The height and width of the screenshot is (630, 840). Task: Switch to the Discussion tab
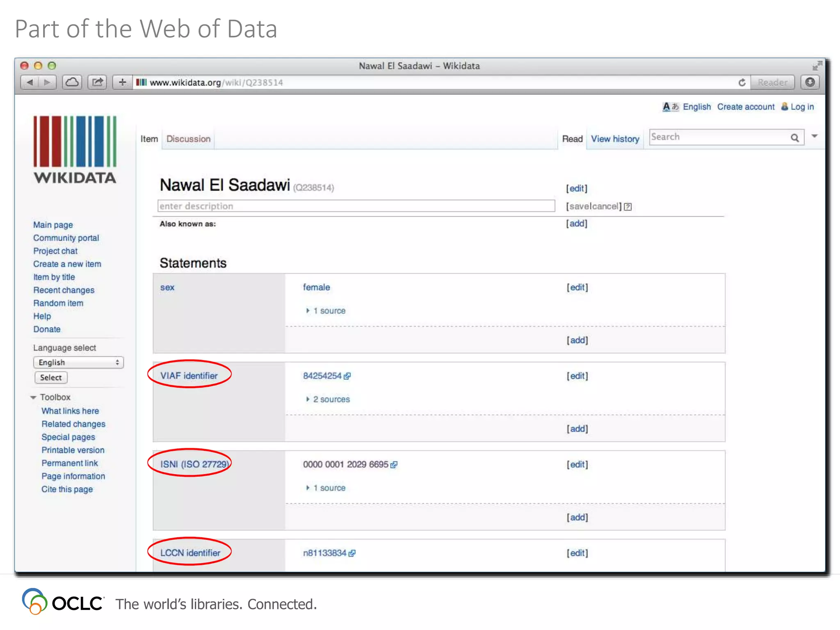(188, 139)
